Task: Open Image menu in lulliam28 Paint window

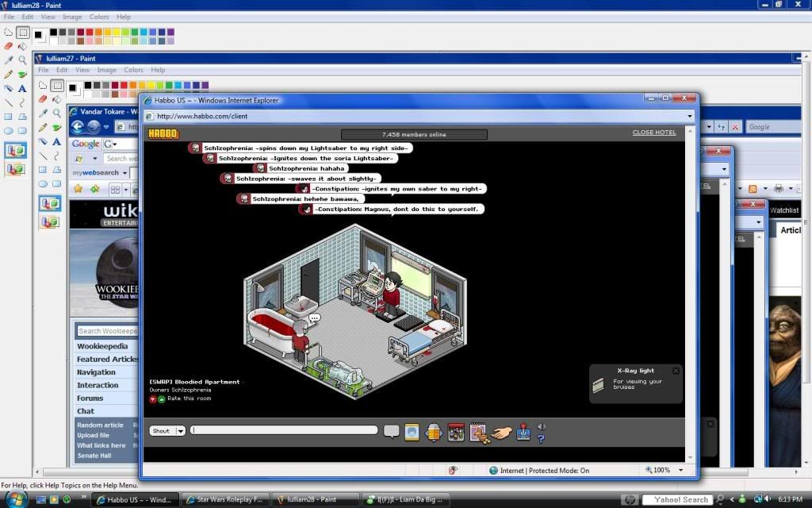Action: [x=72, y=17]
